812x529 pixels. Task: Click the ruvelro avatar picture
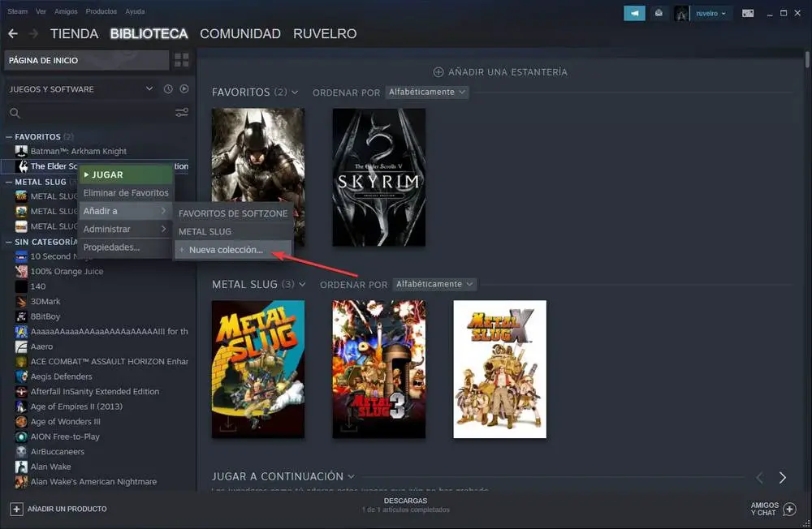point(681,14)
